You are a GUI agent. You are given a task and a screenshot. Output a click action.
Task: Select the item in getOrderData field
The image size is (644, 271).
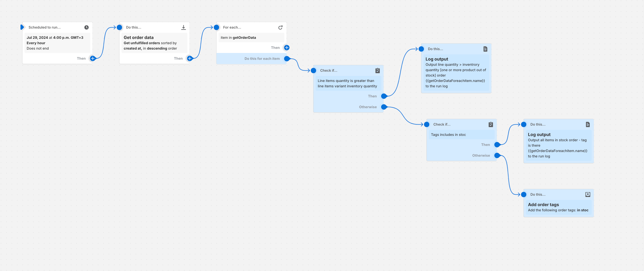pos(251,38)
